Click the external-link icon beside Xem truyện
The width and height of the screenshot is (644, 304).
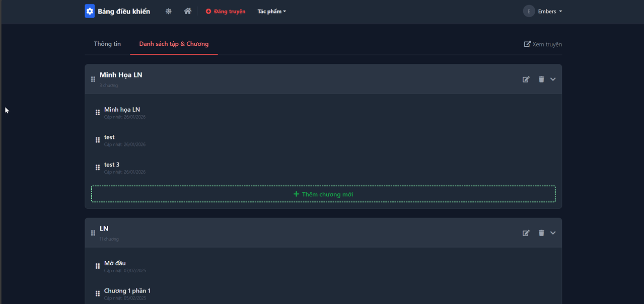click(527, 44)
